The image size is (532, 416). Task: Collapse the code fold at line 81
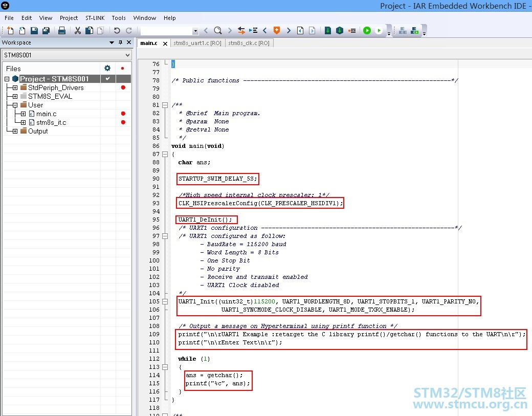coord(165,105)
